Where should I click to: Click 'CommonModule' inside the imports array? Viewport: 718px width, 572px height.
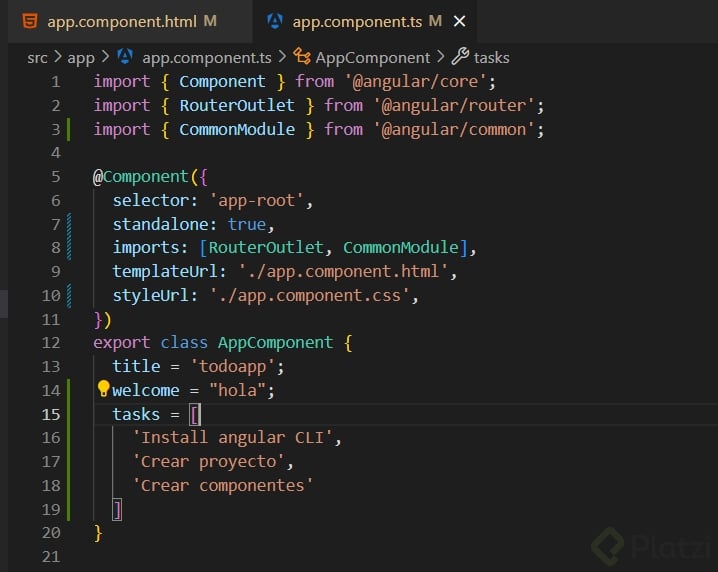click(401, 248)
